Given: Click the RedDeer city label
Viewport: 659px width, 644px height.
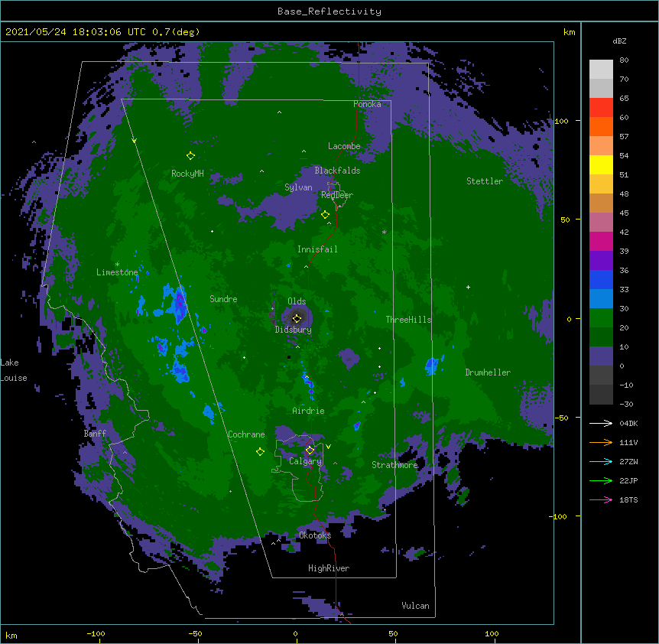Looking at the screenshot, I should coord(337,195).
